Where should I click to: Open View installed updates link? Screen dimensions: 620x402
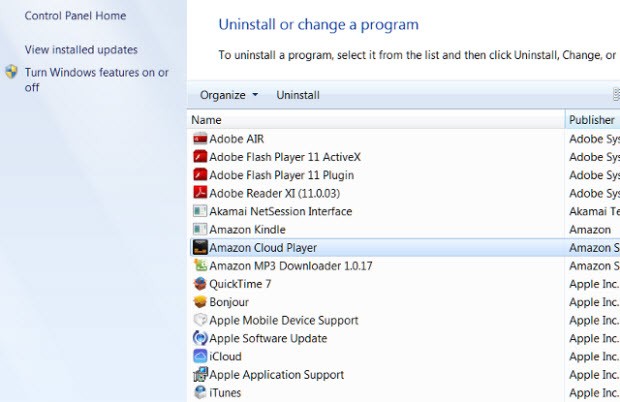coord(81,50)
